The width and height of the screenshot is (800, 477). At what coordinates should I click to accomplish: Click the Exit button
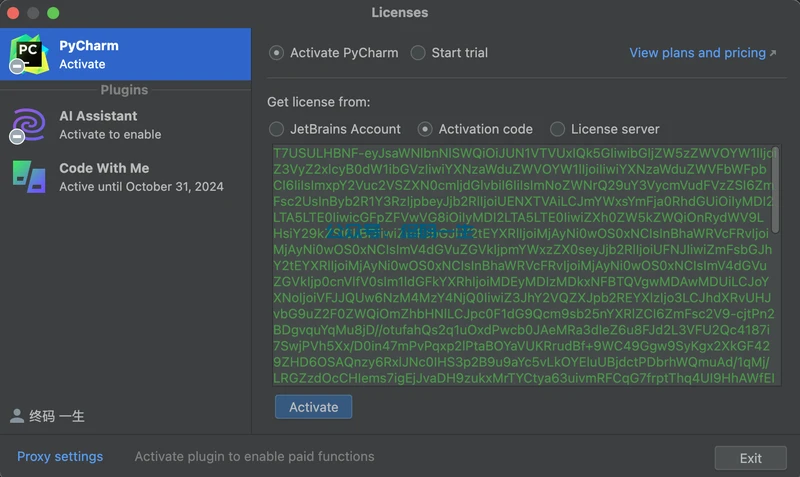[x=750, y=458]
